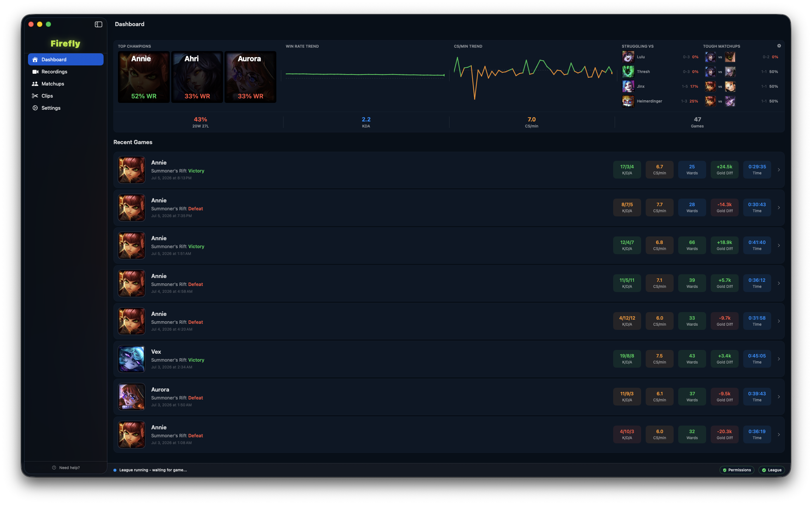The image size is (812, 505).
Task: Click the Permissions status button
Action: [x=737, y=470]
